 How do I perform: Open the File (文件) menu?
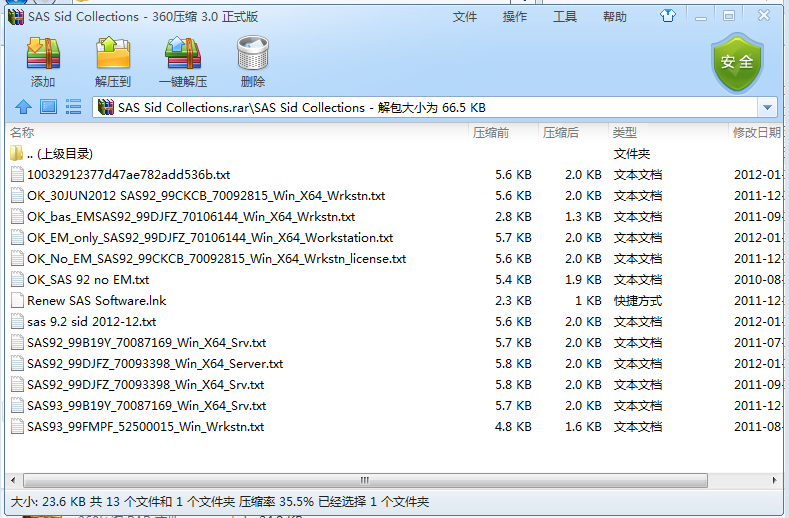[464, 17]
